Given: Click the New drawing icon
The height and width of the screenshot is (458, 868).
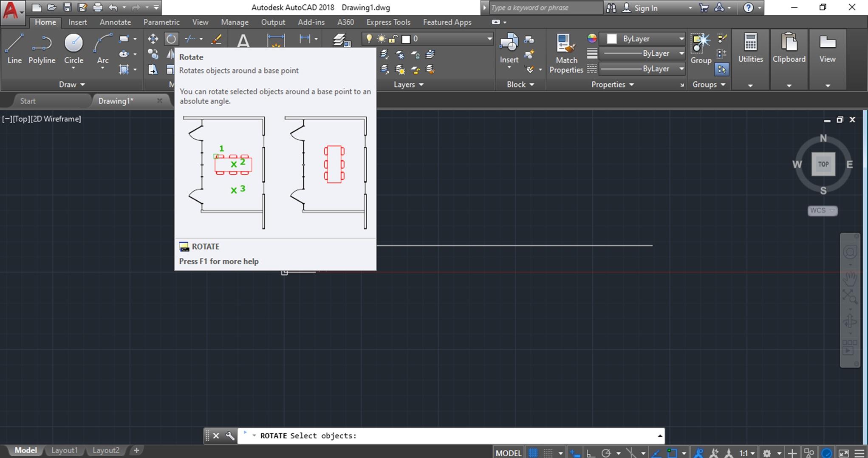Looking at the screenshot, I should coord(37,7).
